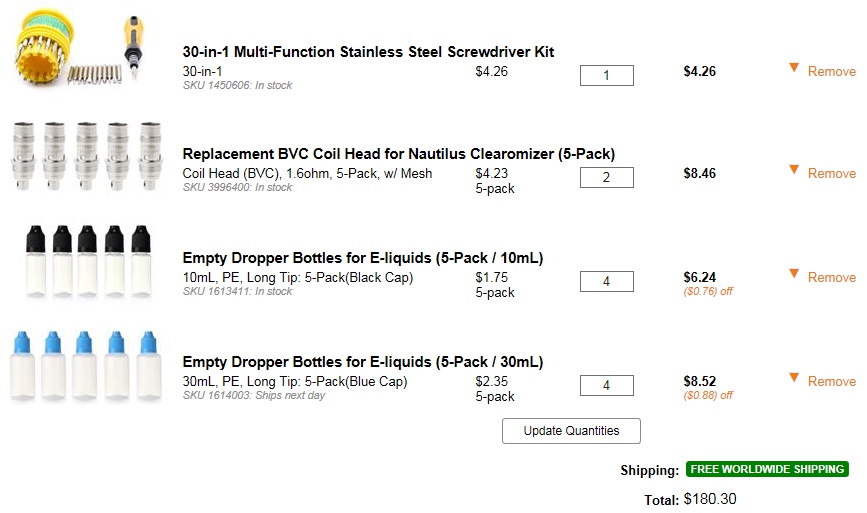Edit the 30mL bottles quantity field
Image resolution: width=867 pixels, height=513 pixels.
coord(606,386)
